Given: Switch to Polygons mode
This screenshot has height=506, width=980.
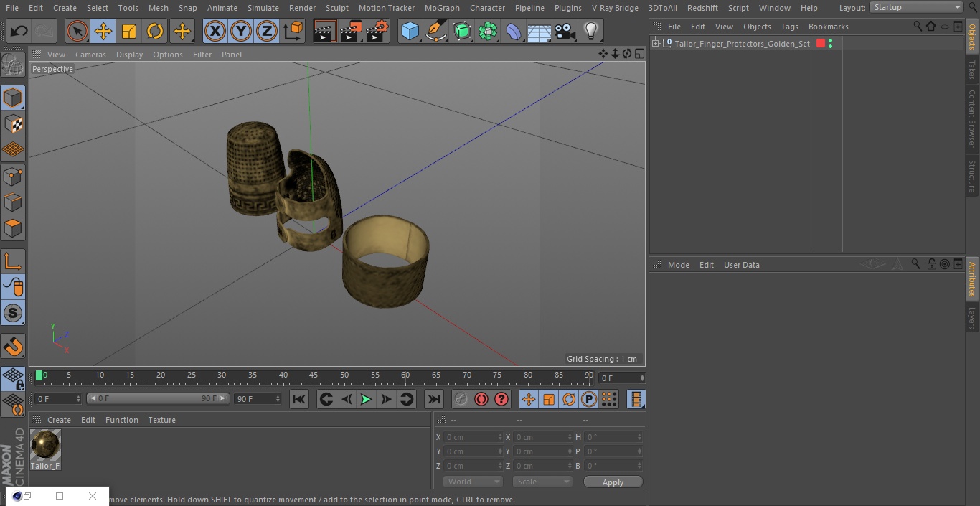Looking at the screenshot, I should 13,228.
